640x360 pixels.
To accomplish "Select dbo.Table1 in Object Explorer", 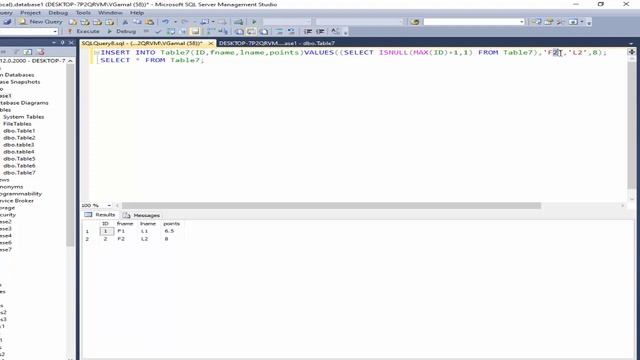I will point(19,131).
